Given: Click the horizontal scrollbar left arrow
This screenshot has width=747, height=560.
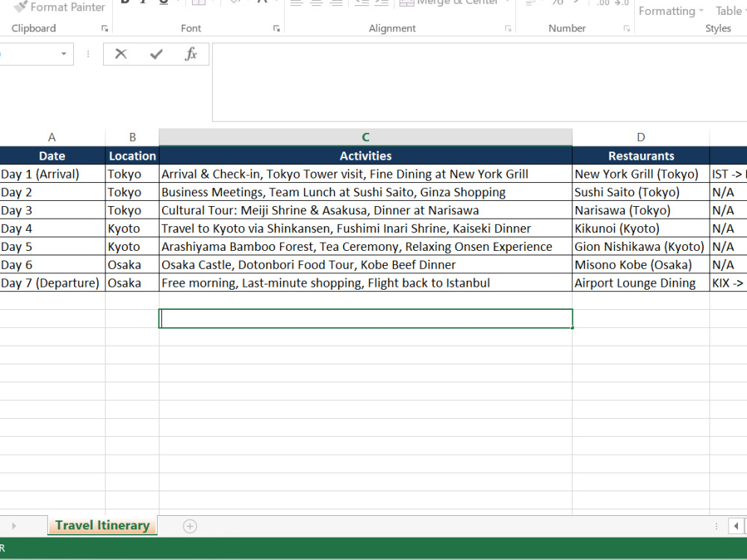Looking at the screenshot, I should (x=736, y=526).
